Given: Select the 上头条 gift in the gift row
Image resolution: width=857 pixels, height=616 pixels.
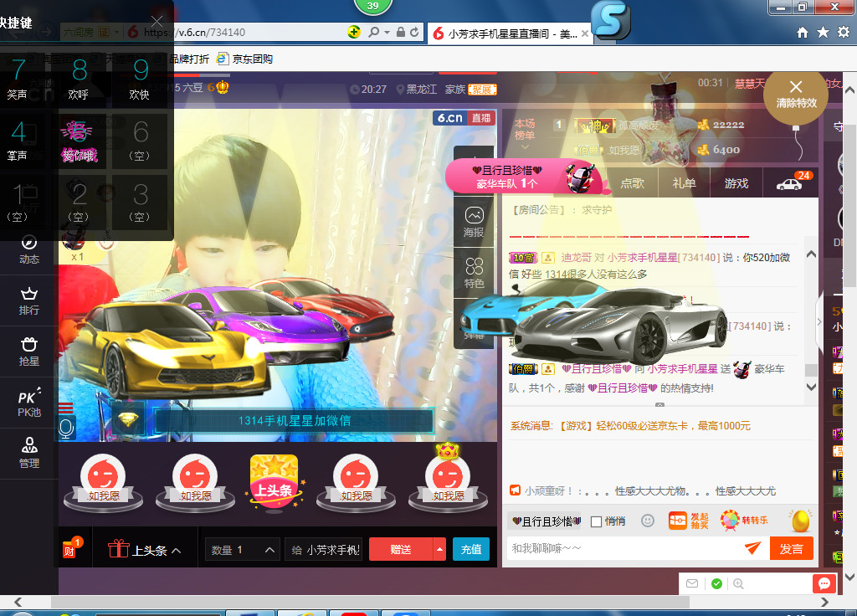Looking at the screenshot, I should (274, 481).
